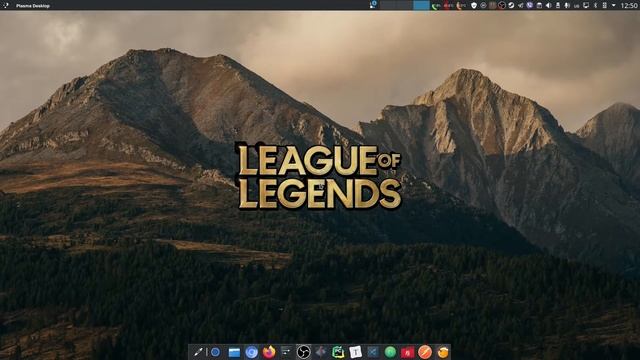This screenshot has height=360, width=640.
Task: Click the keyboard layout indicator in tray
Action: (576, 6)
